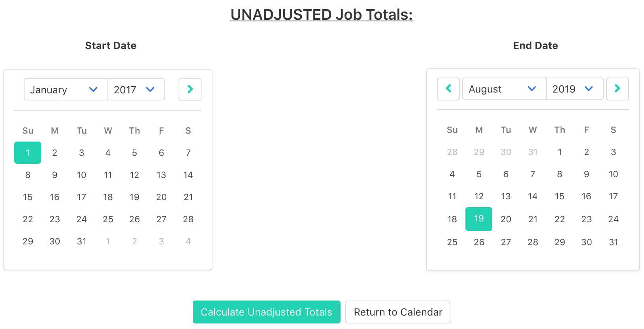644x329 pixels.
Task: Click Return to Calendar button
Action: (397, 312)
